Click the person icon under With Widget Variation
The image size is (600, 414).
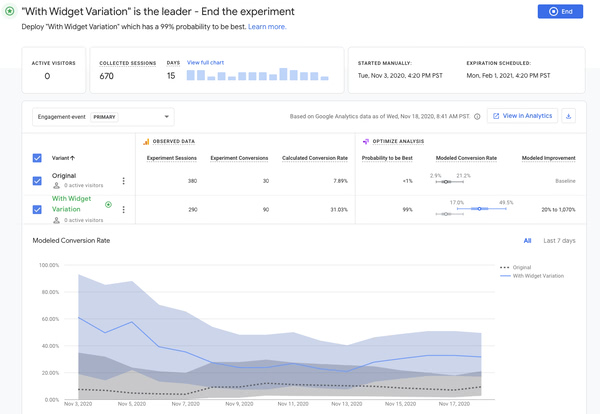[56, 220]
